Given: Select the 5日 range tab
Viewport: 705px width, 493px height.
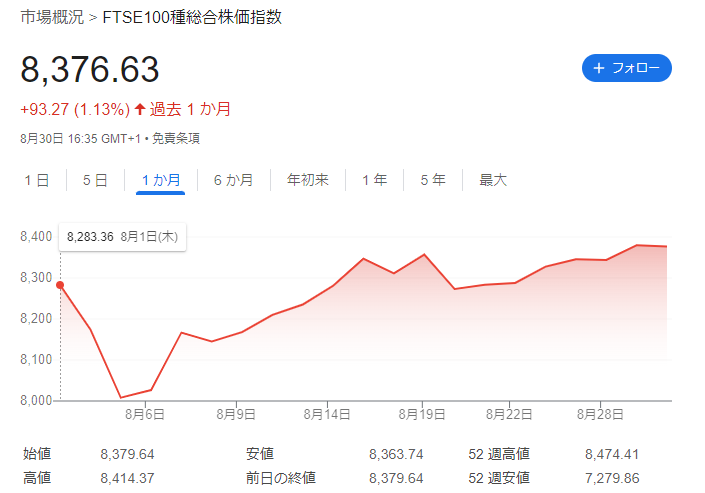Looking at the screenshot, I should (x=95, y=180).
